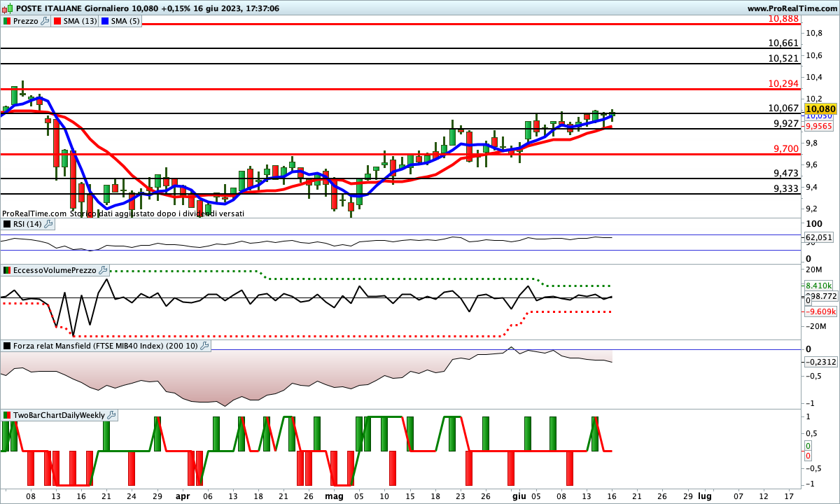Open EccessoVolumePrezzo wrench settings
This screenshot has height=504, width=840.
click(x=103, y=269)
